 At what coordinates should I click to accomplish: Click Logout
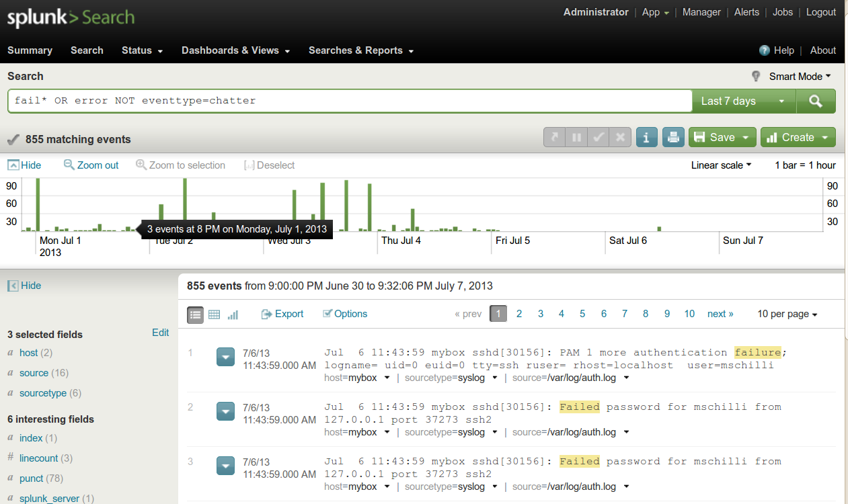click(821, 12)
